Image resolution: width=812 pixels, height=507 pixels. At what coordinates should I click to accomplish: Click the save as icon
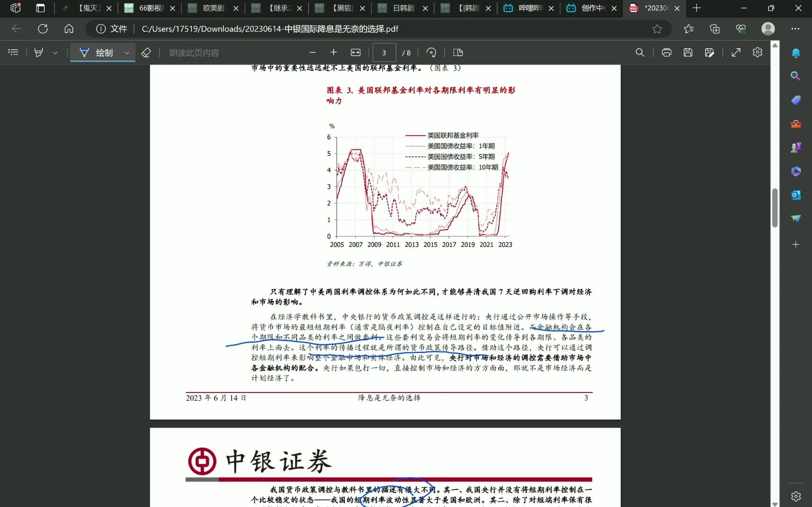tap(709, 52)
